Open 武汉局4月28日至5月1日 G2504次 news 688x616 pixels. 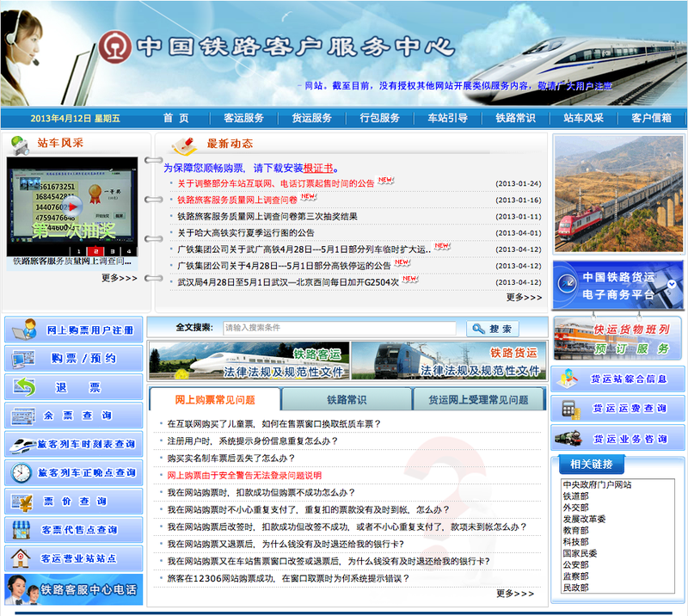pyautogui.click(x=288, y=282)
